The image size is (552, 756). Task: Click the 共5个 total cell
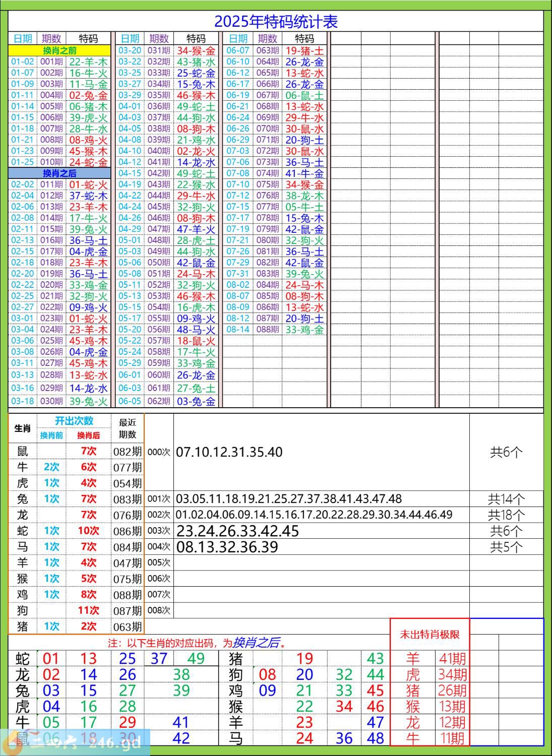point(507,547)
